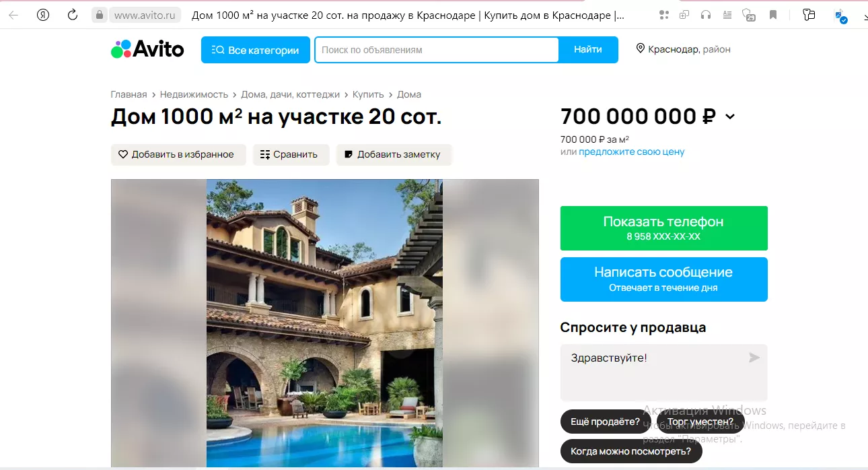Click the send arrow in message box
The height and width of the screenshot is (470, 868).
point(754,358)
